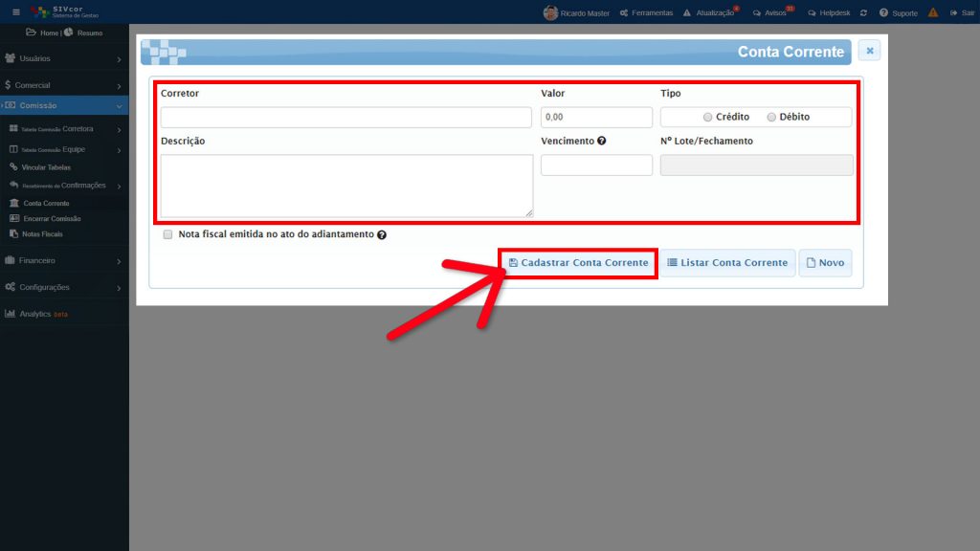Click the Financeiro briefcase icon
The width and height of the screenshot is (980, 551).
click(x=10, y=260)
